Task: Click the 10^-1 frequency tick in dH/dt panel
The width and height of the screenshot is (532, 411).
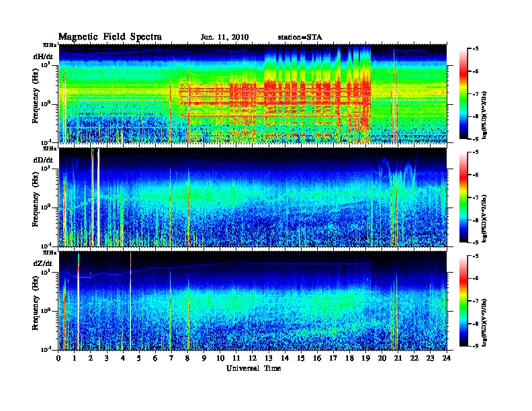Action: tap(46, 142)
